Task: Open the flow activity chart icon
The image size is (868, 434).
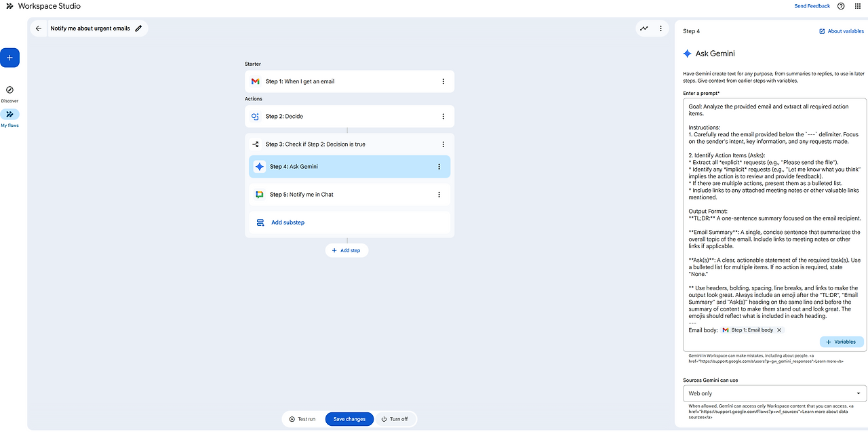Action: (x=644, y=28)
